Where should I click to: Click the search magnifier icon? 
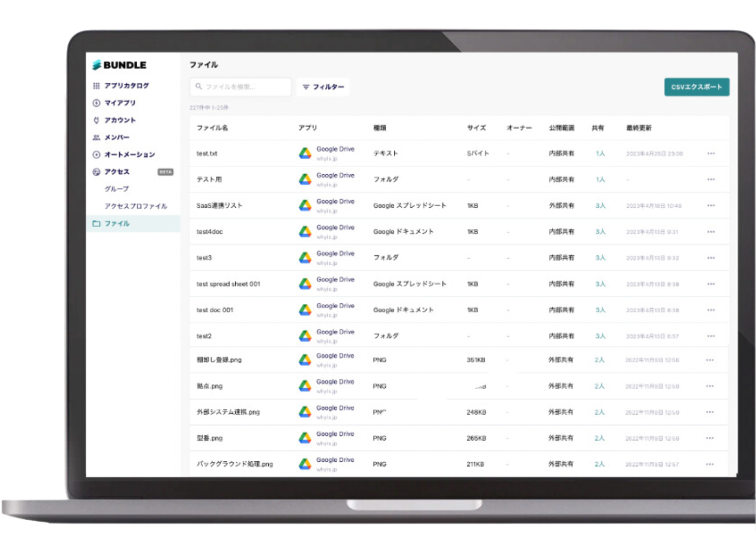(199, 87)
